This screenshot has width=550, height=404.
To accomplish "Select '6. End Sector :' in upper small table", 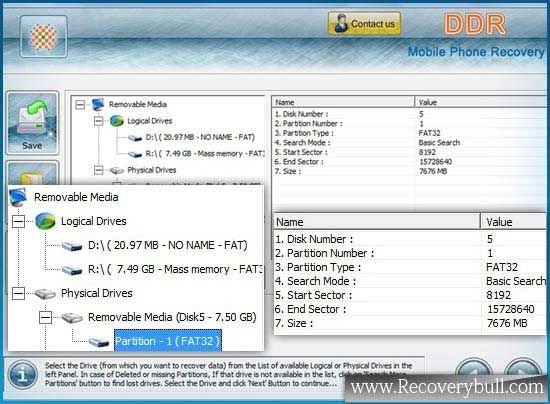I will coord(299,162).
